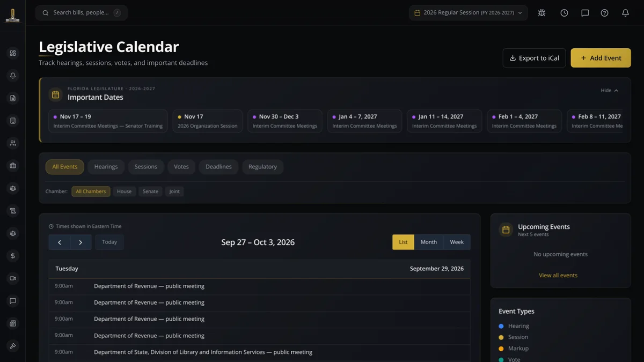Screen dimensions: 644x362
Task: Open the dollar sign icon in the sidebar
Action: [x=13, y=256]
